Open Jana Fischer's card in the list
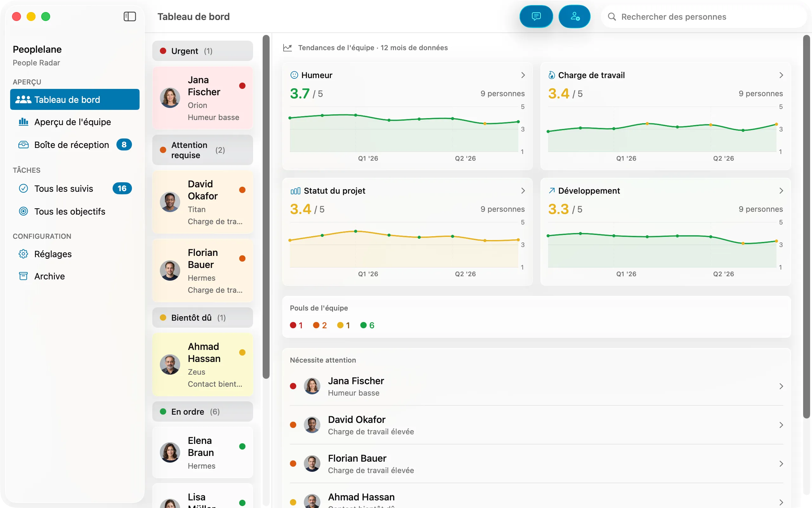Image resolution: width=812 pixels, height=508 pixels. [x=202, y=98]
